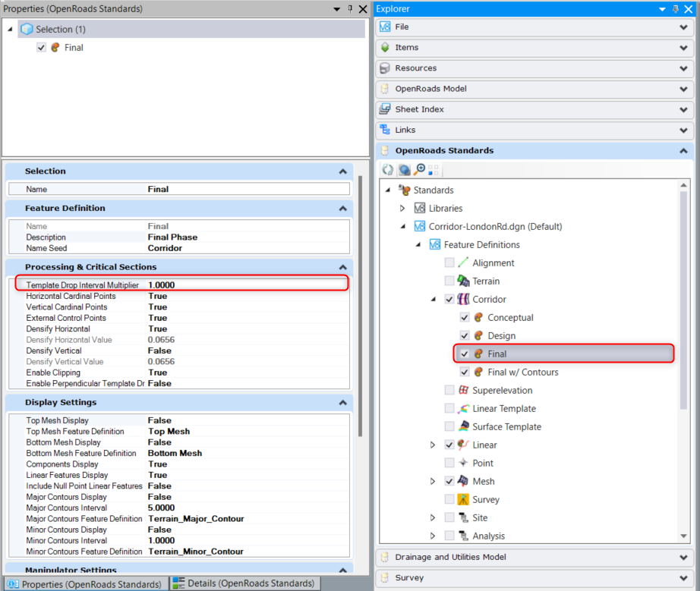Collapse the Display Settings group
Screen dimensions: 700x591
click(x=343, y=403)
